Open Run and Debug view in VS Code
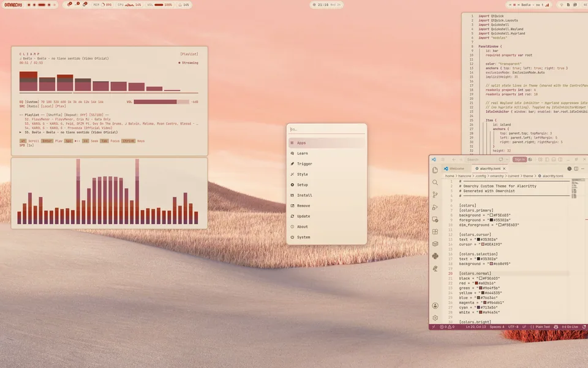Viewport: 588px width, 368px height. [x=435, y=207]
